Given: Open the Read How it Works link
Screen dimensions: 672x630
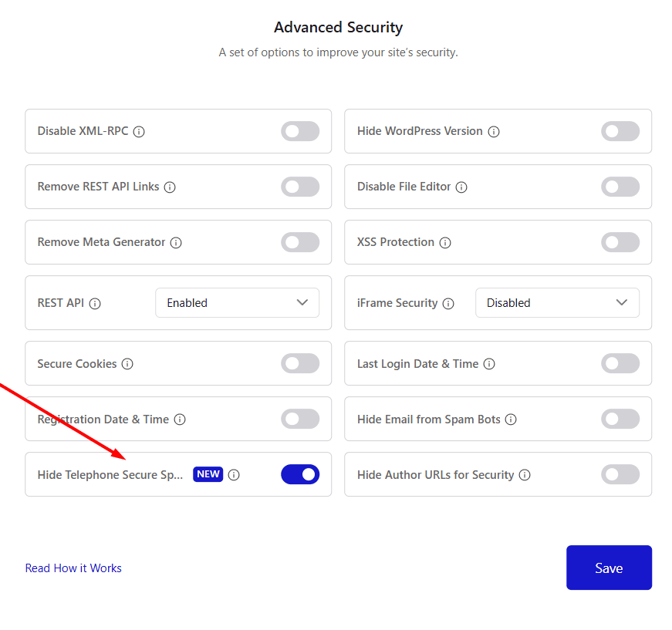Looking at the screenshot, I should 73,568.
